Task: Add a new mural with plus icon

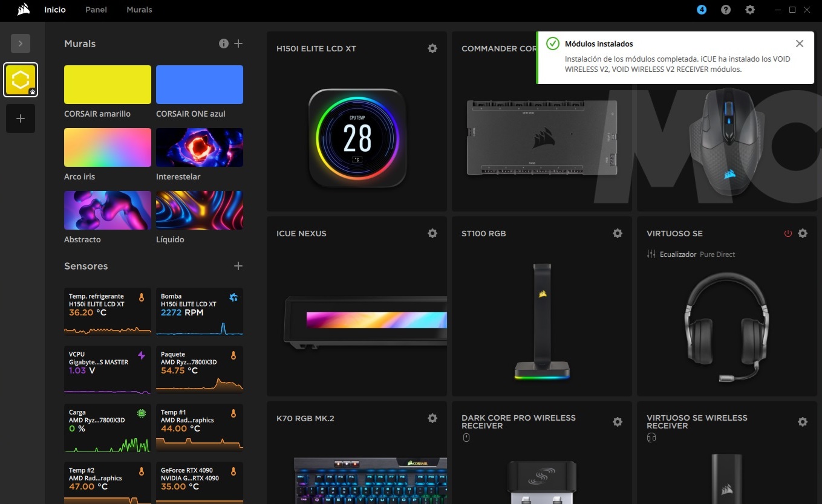Action: pos(238,44)
